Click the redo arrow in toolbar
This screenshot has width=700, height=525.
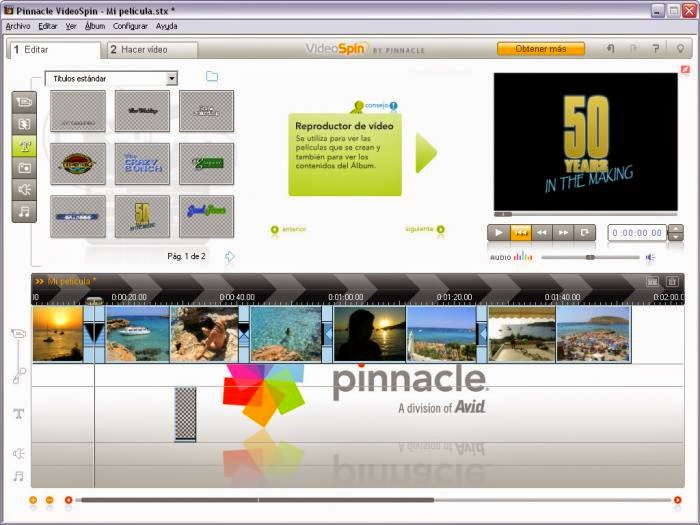tap(633, 49)
